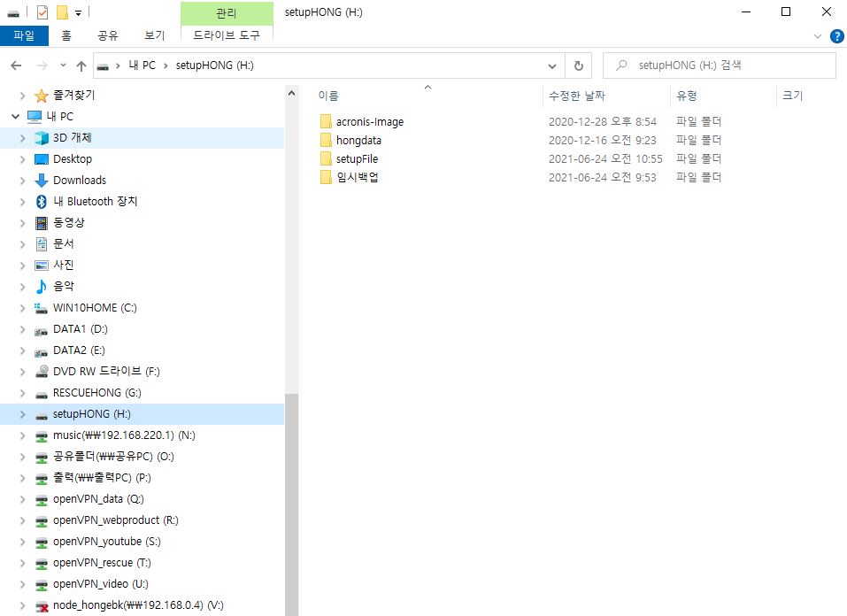Open the address bar history dropdown
Viewport: 847px width, 616px height.
coord(552,65)
